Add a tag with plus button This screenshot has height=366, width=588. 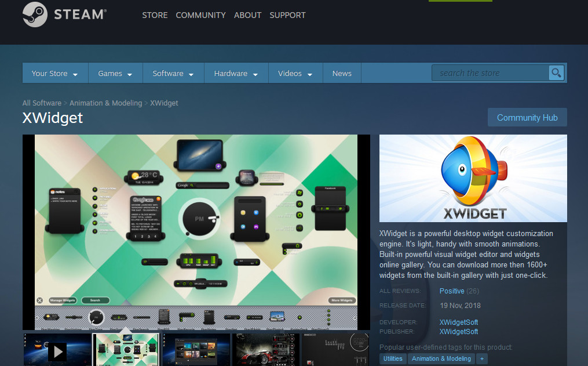[x=482, y=358]
